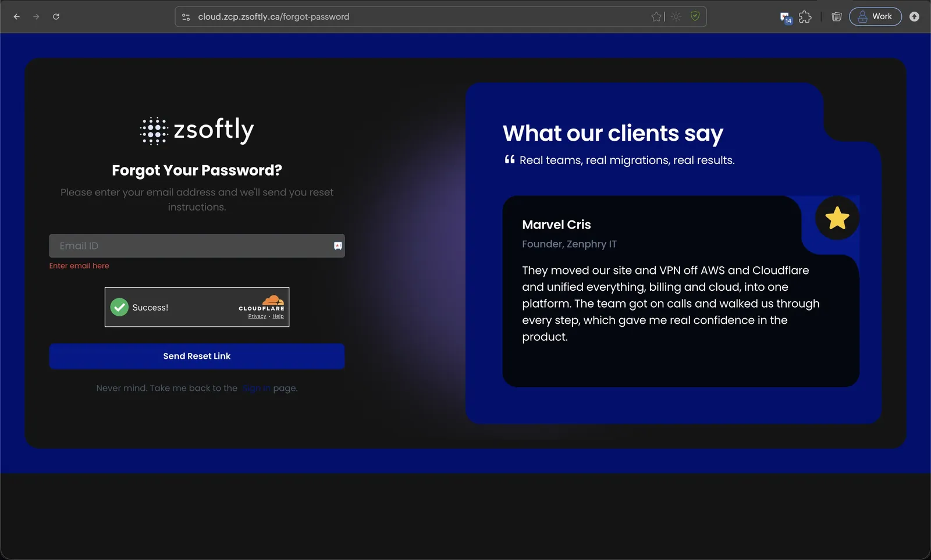This screenshot has height=560, width=931.
Task: Click into the Email ID field
Action: (197, 246)
